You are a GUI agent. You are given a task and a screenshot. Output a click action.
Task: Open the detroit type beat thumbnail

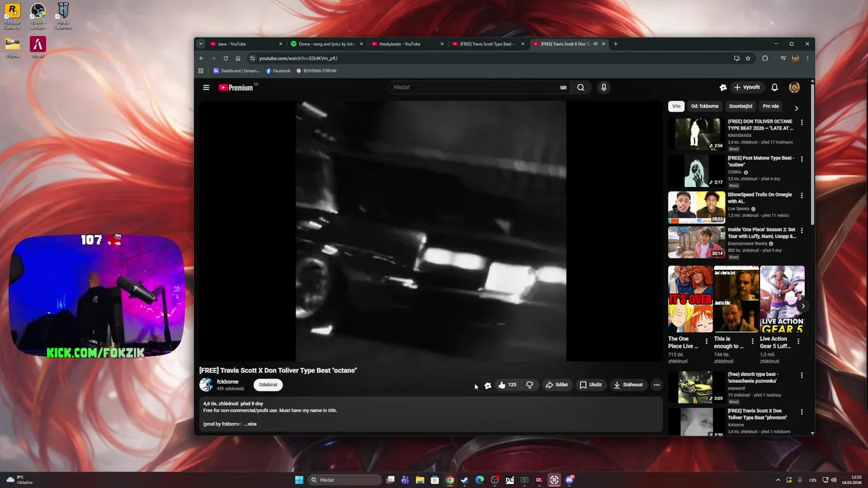point(696,387)
